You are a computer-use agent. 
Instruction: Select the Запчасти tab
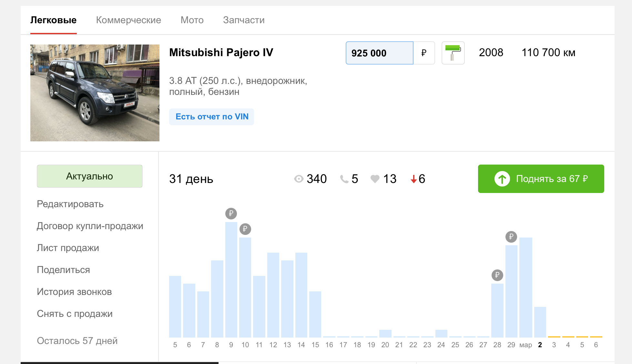pos(244,20)
